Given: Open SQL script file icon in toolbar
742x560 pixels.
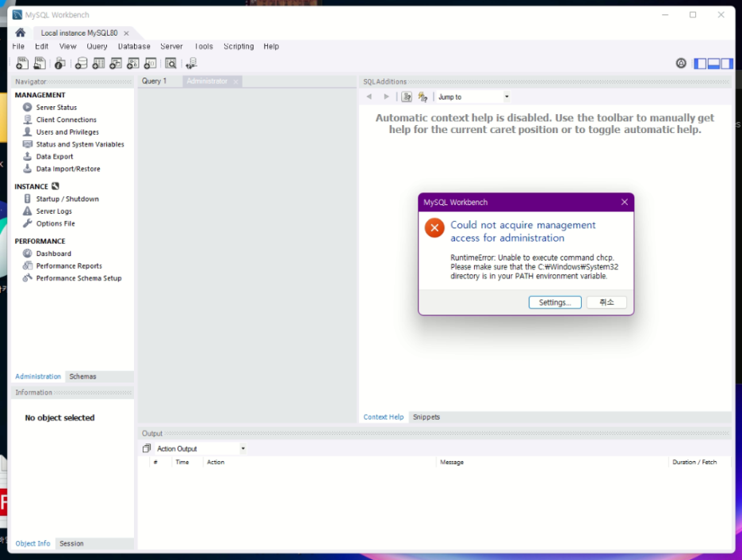Looking at the screenshot, I should pyautogui.click(x=40, y=63).
